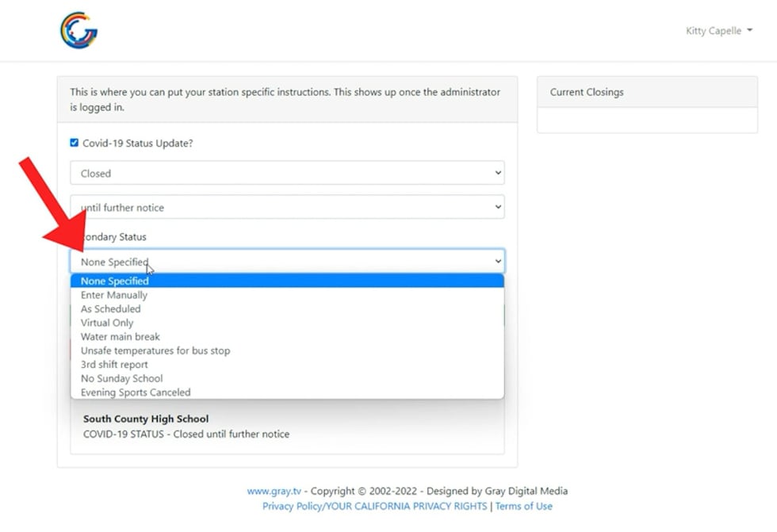The width and height of the screenshot is (777, 532).
Task: Expand the until further notice dropdown
Action: [x=287, y=207]
